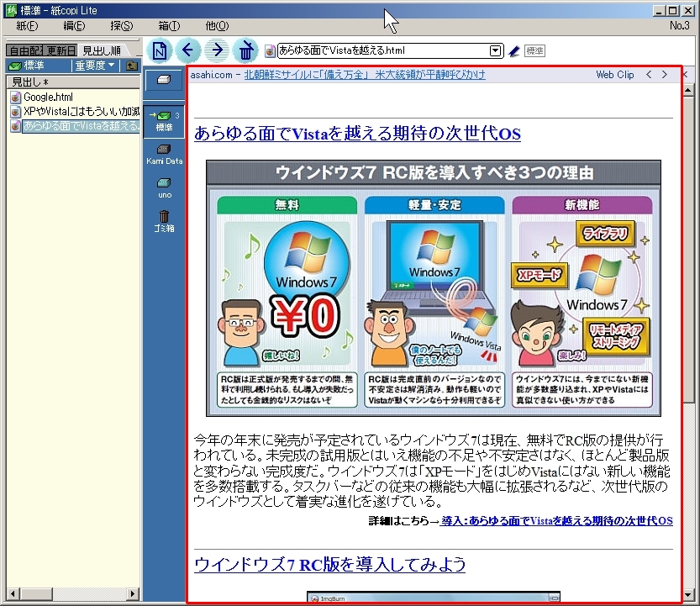Click the left arrow of the list scrollbar
Image resolution: width=700 pixels, height=606 pixels.
coord(13,594)
